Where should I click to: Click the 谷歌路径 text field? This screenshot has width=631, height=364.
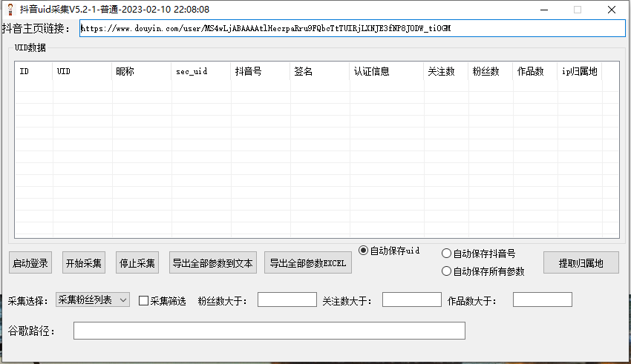coord(269,331)
